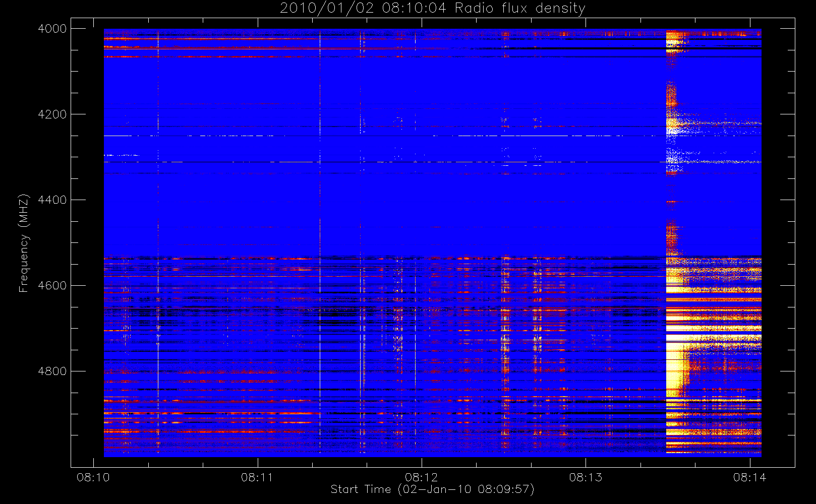The height and width of the screenshot is (504, 816).
Task: Click the 'Frequency (MHZ)' axis title
Action: click(x=23, y=243)
